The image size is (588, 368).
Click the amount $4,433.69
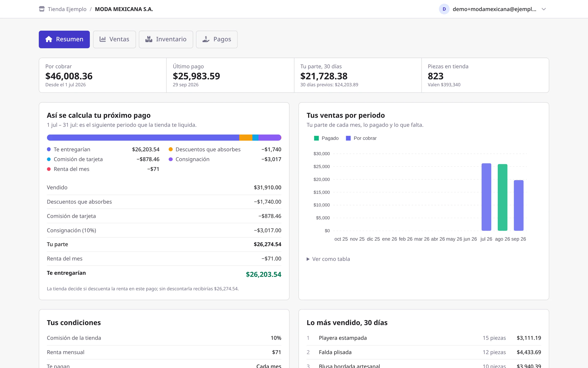tap(529, 352)
